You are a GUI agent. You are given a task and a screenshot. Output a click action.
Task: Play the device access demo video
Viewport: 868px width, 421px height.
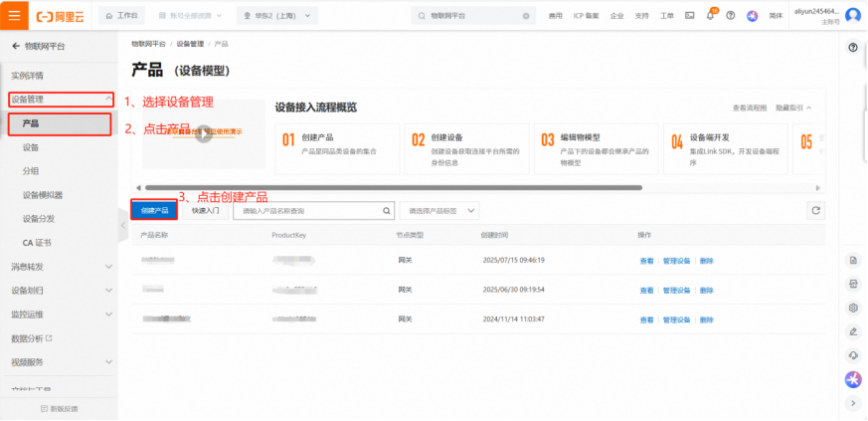point(204,132)
